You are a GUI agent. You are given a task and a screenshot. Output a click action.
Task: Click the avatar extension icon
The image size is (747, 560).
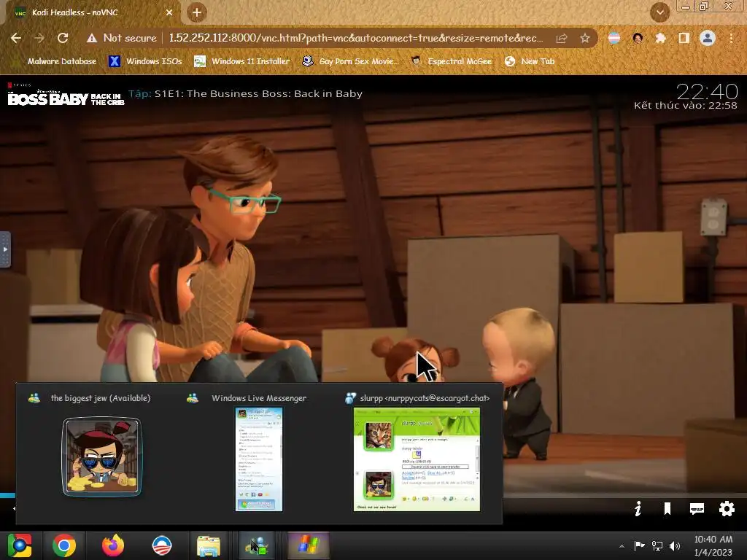[x=638, y=38]
